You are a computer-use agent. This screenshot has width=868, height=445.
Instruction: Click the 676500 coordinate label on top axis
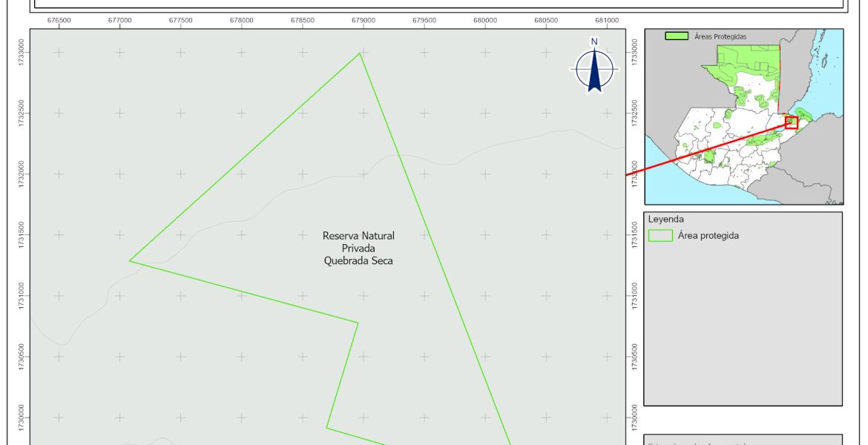pyautogui.click(x=59, y=19)
